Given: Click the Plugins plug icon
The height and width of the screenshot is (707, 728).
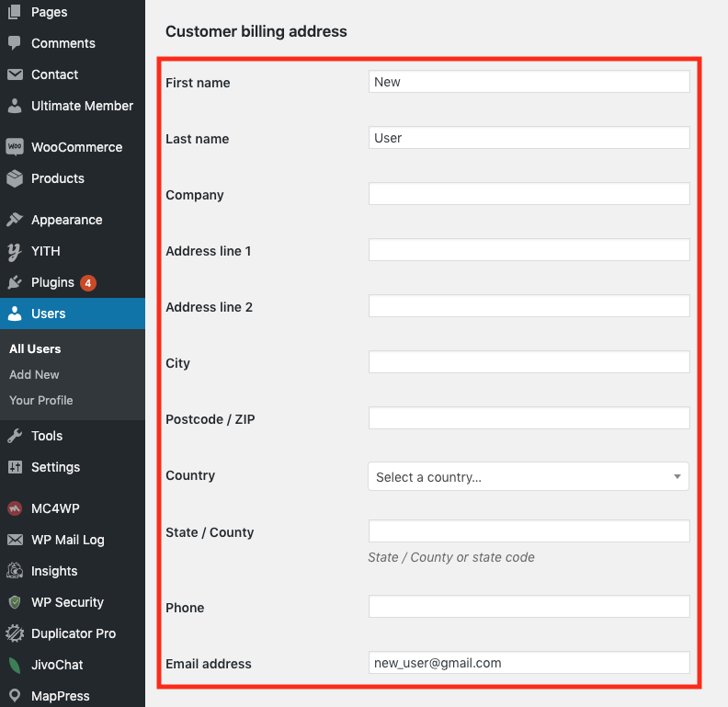Looking at the screenshot, I should coord(14,282).
